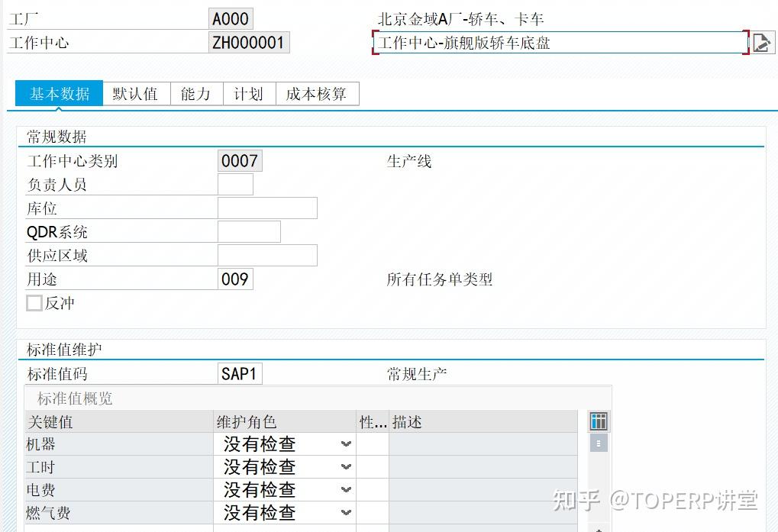Screen dimensions: 778x532
Task: Select the 成本核算 tab
Action: (317, 93)
